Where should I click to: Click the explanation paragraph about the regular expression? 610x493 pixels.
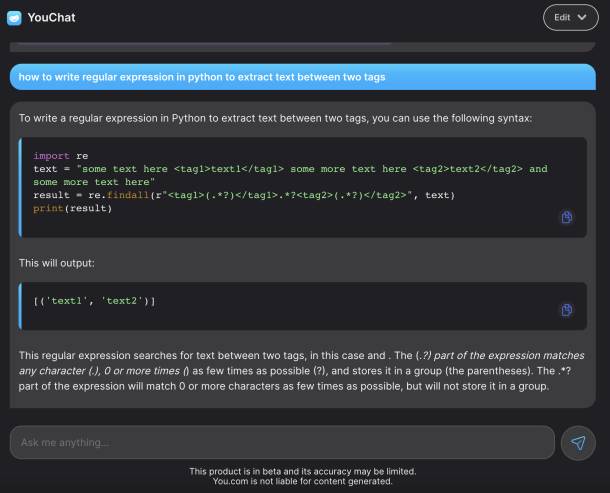[x=301, y=371]
